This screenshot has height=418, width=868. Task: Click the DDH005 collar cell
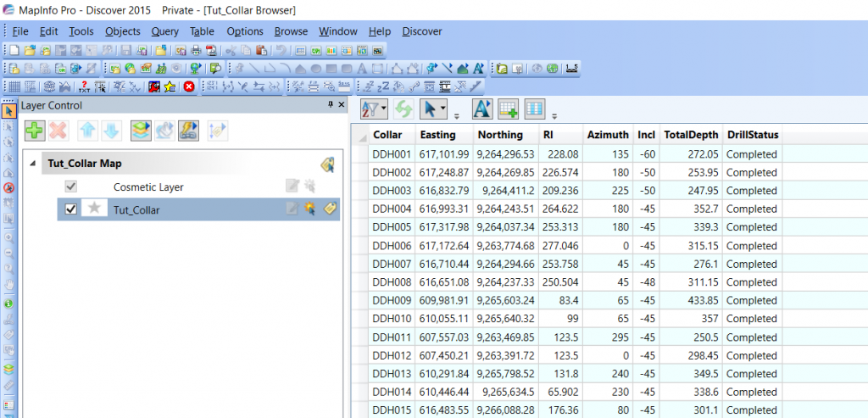tap(391, 227)
